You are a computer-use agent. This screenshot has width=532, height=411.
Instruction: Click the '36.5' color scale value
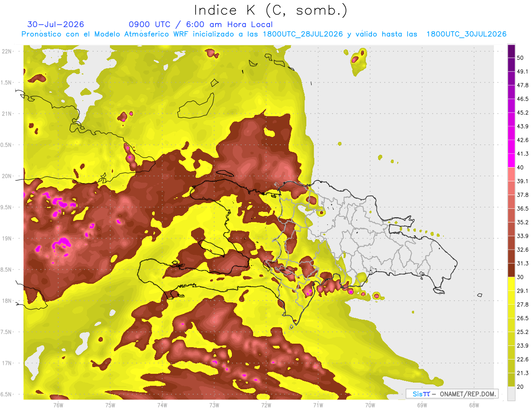(523, 209)
